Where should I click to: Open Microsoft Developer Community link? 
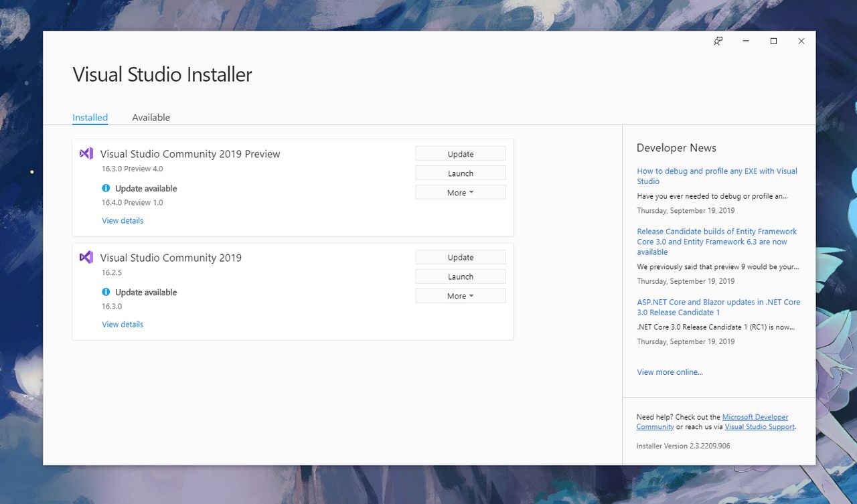coord(712,422)
